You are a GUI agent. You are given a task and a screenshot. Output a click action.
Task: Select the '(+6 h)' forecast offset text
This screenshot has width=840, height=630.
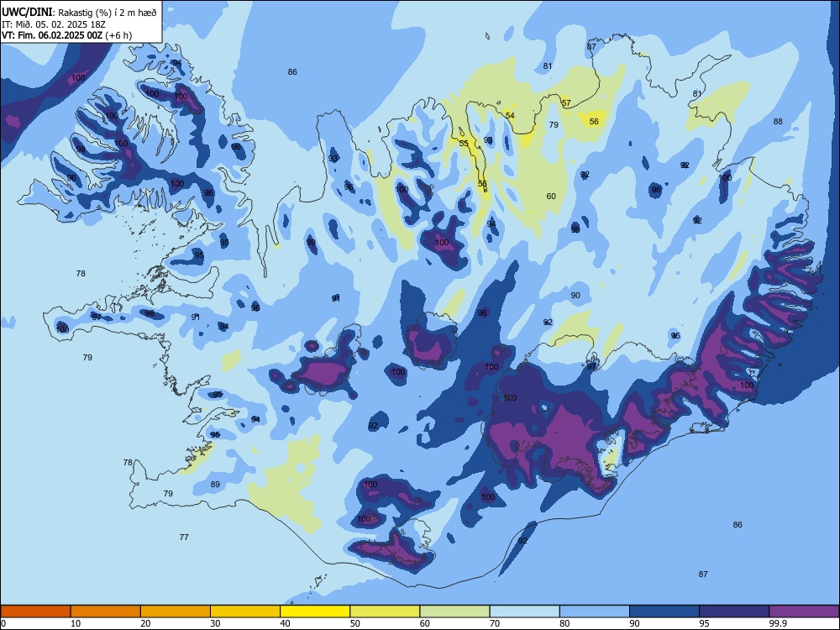pyautogui.click(x=118, y=35)
